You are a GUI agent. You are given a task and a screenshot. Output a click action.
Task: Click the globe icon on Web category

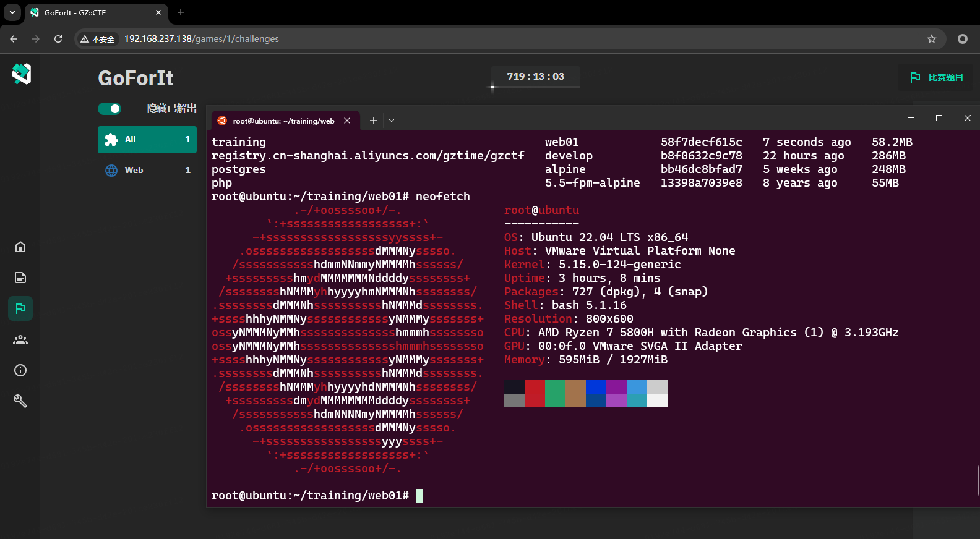pos(111,170)
